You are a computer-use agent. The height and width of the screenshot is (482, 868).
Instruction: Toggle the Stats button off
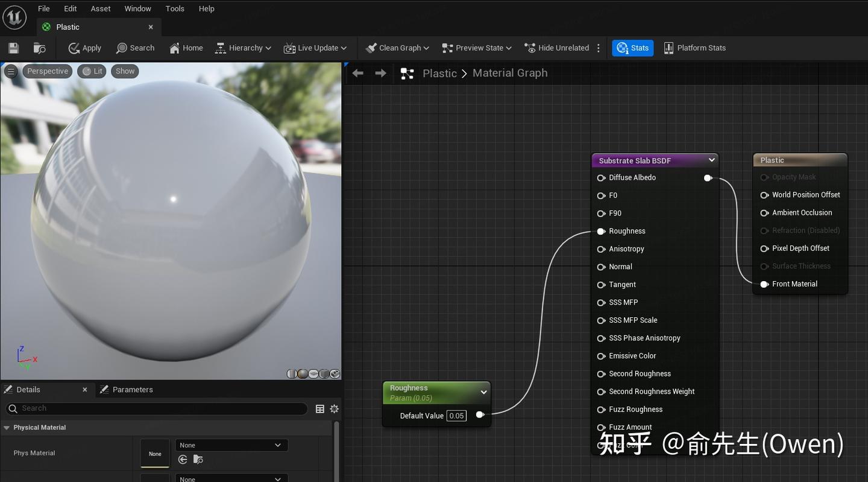(x=632, y=48)
